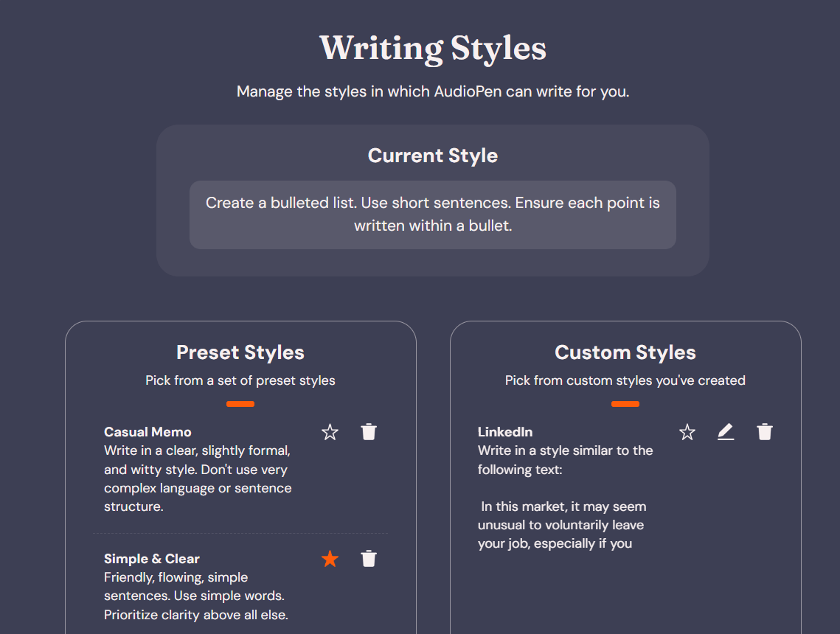This screenshot has height=634, width=840.
Task: Click the Simple & Clear description text
Action: [x=196, y=596]
